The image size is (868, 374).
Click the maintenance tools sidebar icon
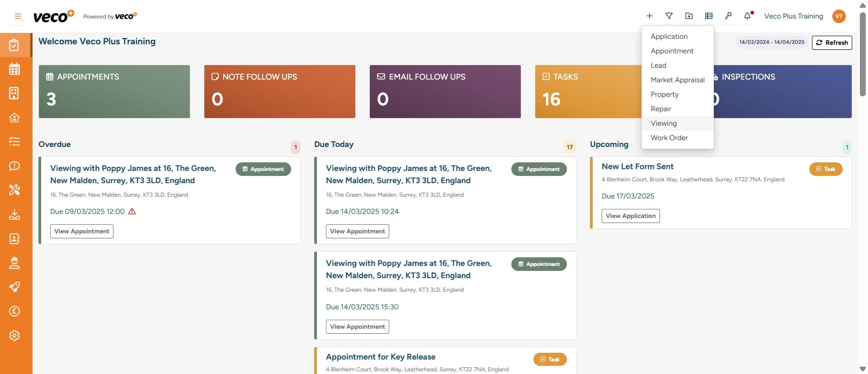click(x=14, y=190)
